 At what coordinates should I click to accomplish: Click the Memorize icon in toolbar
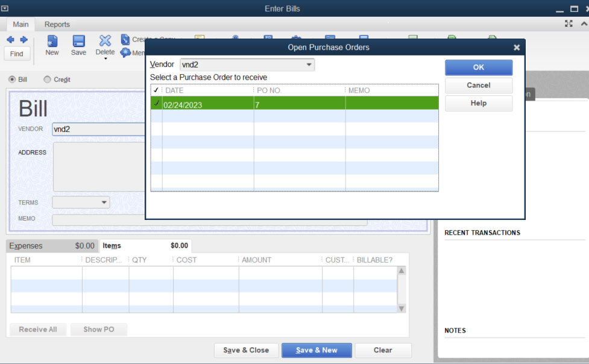click(x=125, y=52)
